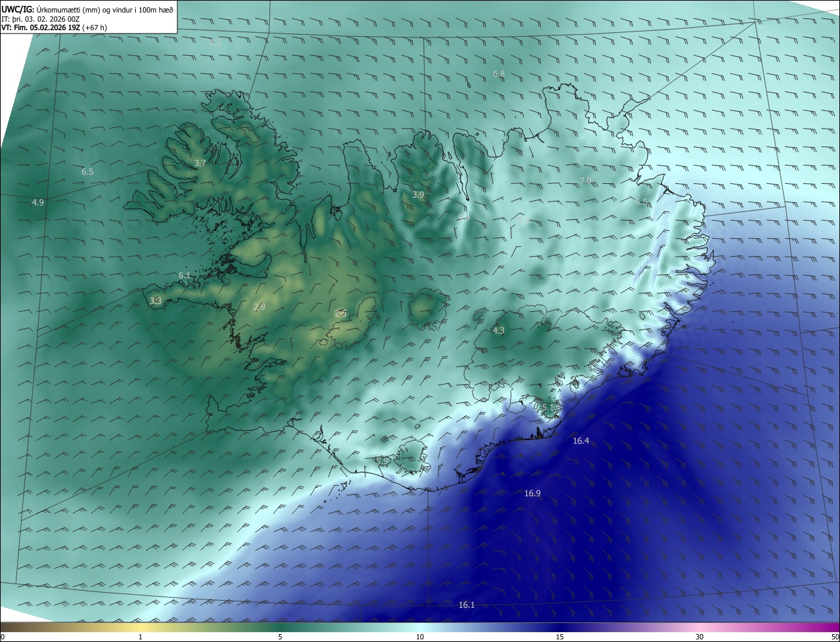Click the 3.3 value on the map
Screen dimensions: 840x642
(x=156, y=301)
